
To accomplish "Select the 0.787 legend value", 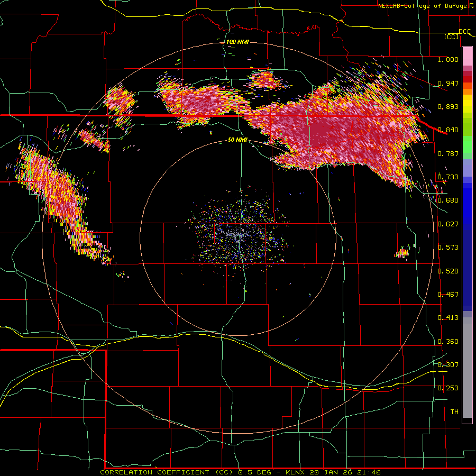I will point(448,153).
